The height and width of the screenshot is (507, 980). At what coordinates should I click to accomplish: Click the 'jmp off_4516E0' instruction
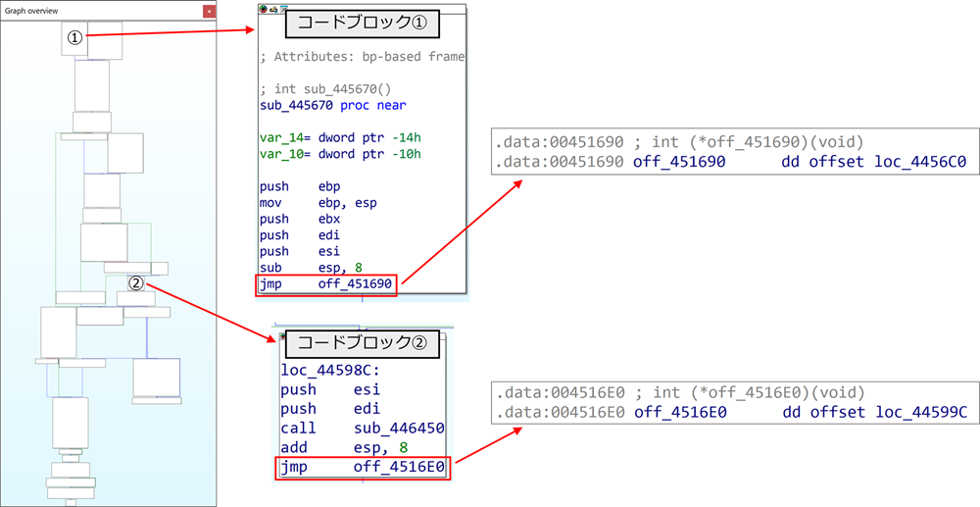tap(363, 468)
